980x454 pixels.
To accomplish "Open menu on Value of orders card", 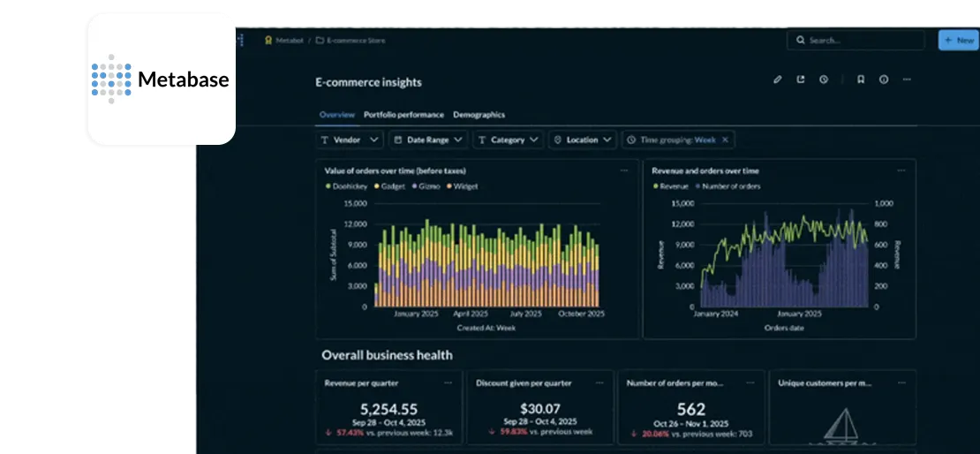I will (623, 170).
